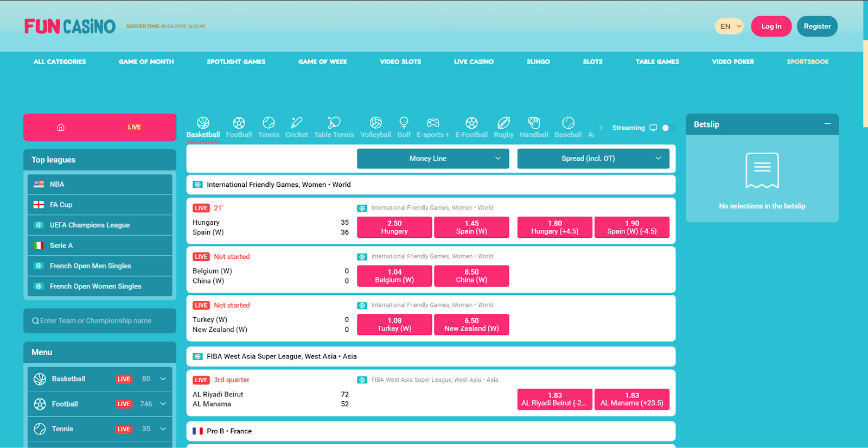Viewport: 868px width, 448px height.
Task: Click the home icon in the pink bar
Action: pos(61,127)
